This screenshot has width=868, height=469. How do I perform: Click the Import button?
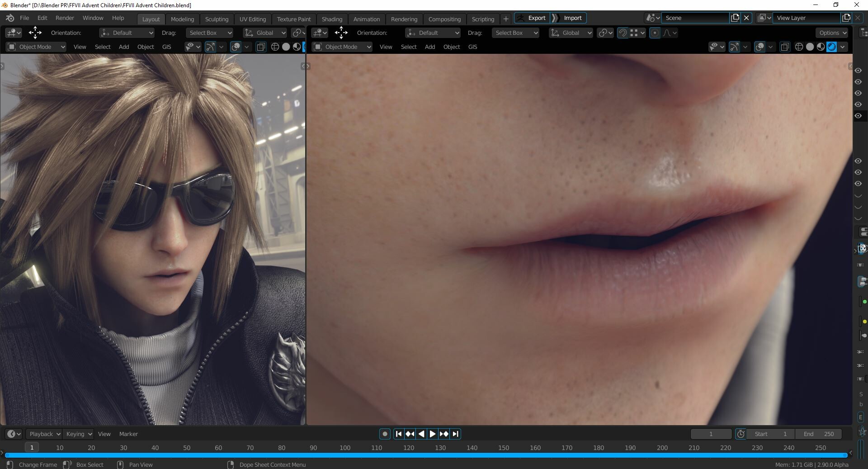(x=569, y=18)
